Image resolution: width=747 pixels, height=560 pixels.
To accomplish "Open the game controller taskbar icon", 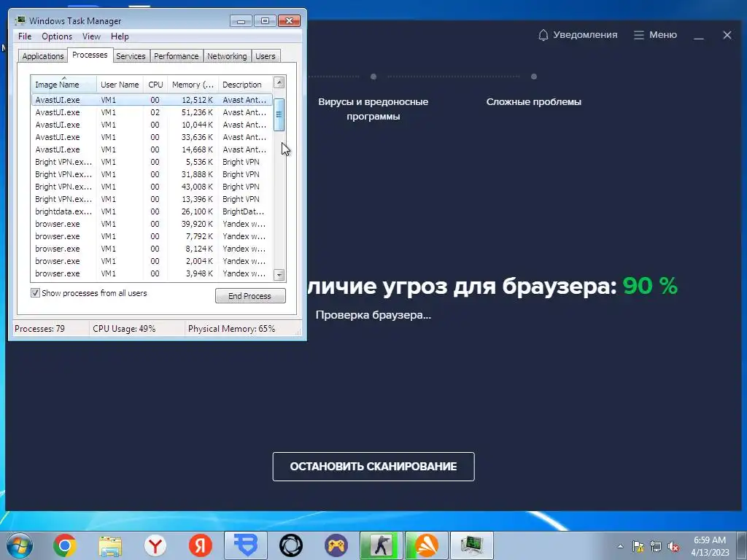I will pyautogui.click(x=336, y=545).
